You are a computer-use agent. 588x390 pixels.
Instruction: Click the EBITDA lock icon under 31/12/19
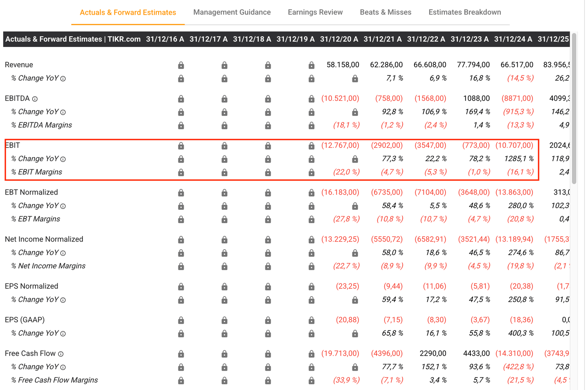[x=311, y=99]
